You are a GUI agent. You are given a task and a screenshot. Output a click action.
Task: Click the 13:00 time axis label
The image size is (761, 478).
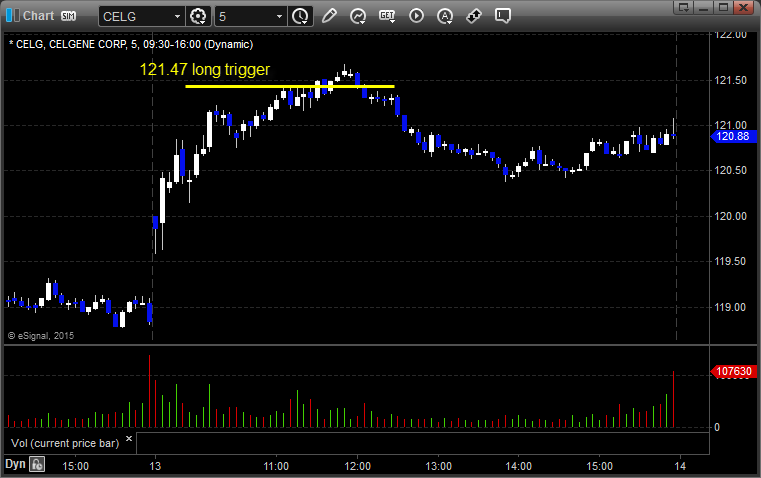438,466
